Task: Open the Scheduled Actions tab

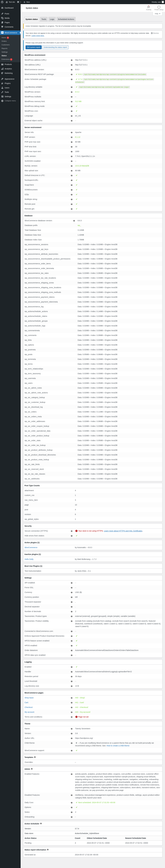Action: (x=66, y=19)
